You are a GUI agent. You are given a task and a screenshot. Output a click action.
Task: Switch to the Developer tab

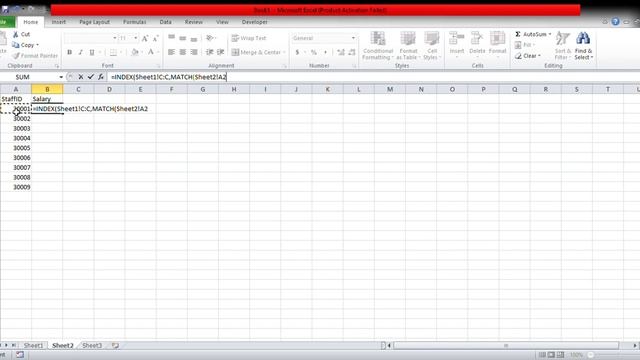254,22
